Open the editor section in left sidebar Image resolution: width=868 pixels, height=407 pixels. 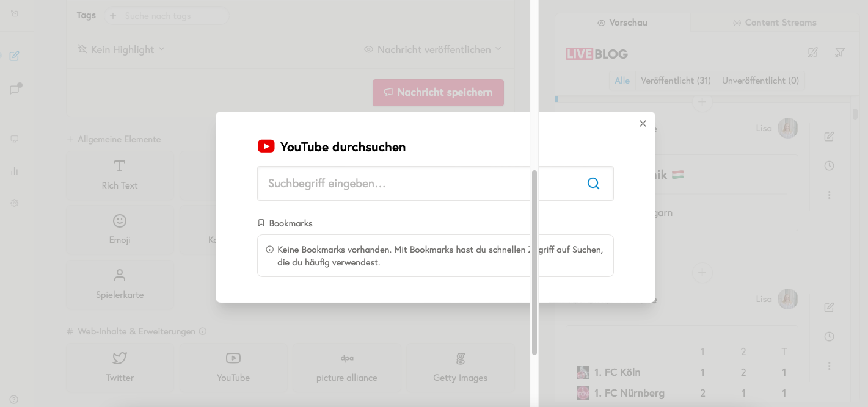[15, 56]
